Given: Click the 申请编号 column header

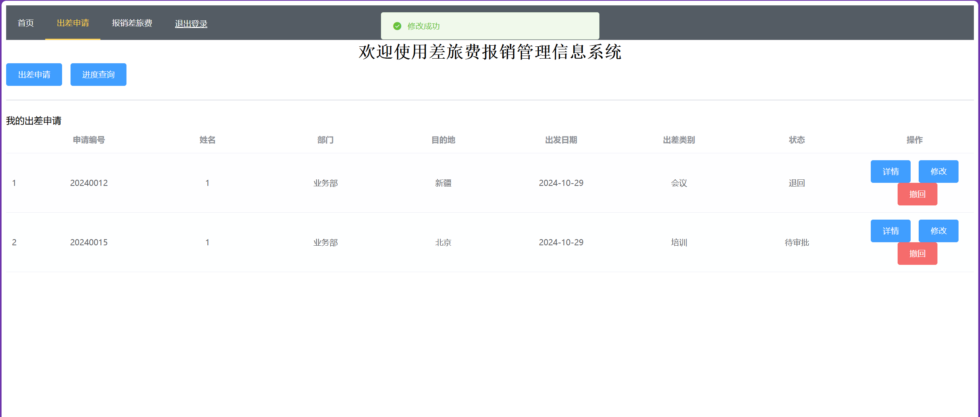Looking at the screenshot, I should point(89,140).
